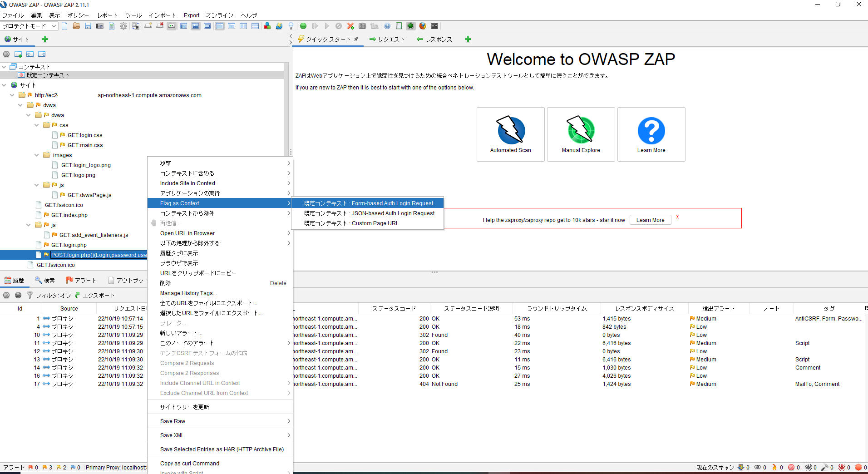Expand the Save XML submenu
This screenshot has width=868, height=474.
pos(220,435)
